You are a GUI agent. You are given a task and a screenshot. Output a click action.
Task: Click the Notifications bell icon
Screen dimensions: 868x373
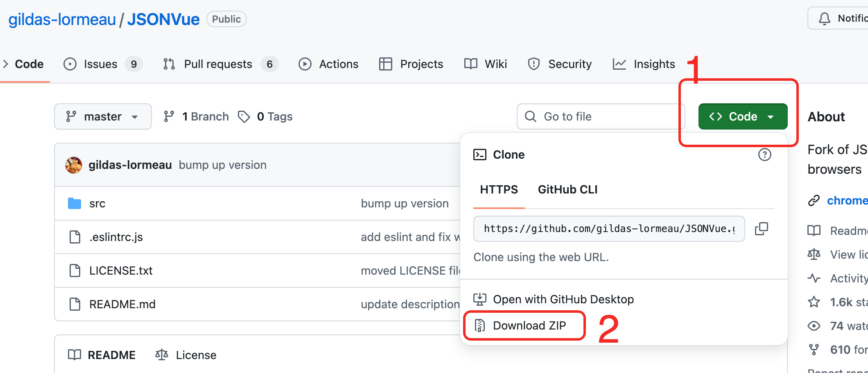click(x=824, y=18)
